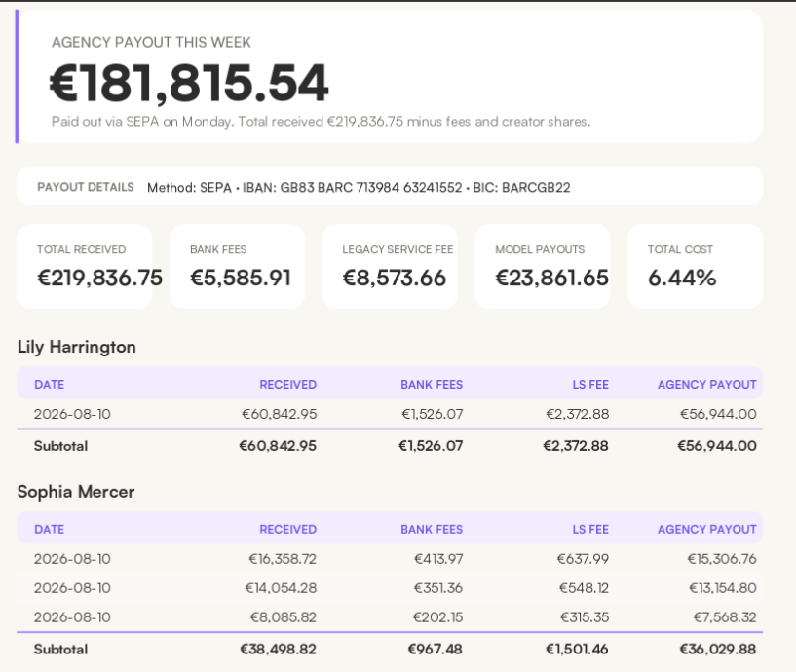Select the €15,306.76 agency payout cell
Image resolution: width=796 pixels, height=672 pixels.
click(x=722, y=559)
